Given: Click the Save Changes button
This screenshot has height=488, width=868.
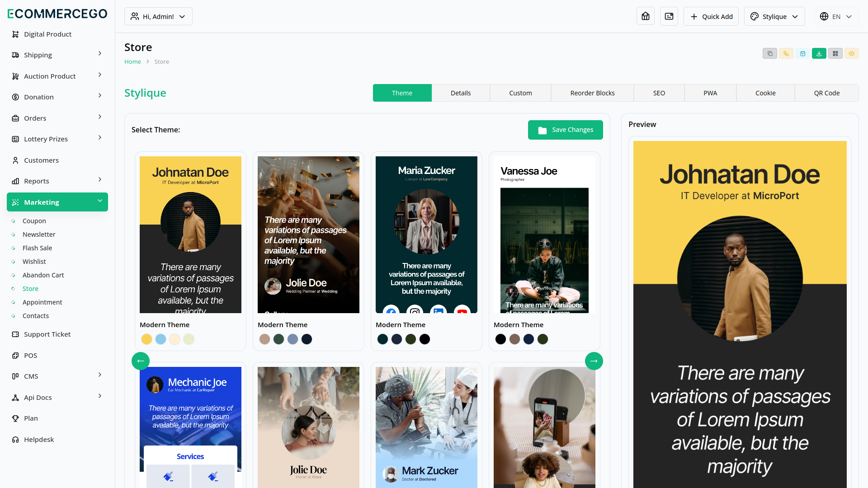Looking at the screenshot, I should (x=565, y=130).
